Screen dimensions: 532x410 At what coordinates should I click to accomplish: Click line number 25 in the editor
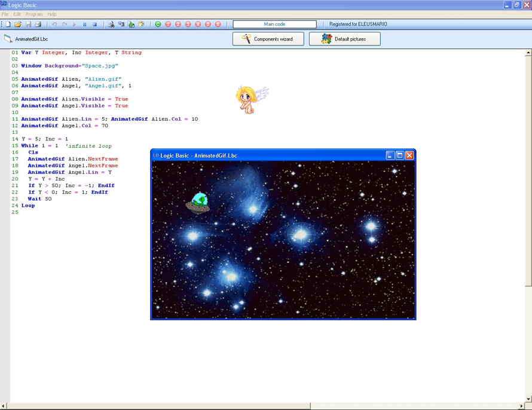pyautogui.click(x=15, y=212)
